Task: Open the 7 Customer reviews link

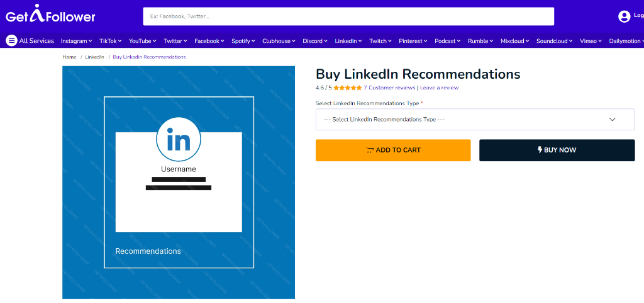Action: pyautogui.click(x=389, y=88)
